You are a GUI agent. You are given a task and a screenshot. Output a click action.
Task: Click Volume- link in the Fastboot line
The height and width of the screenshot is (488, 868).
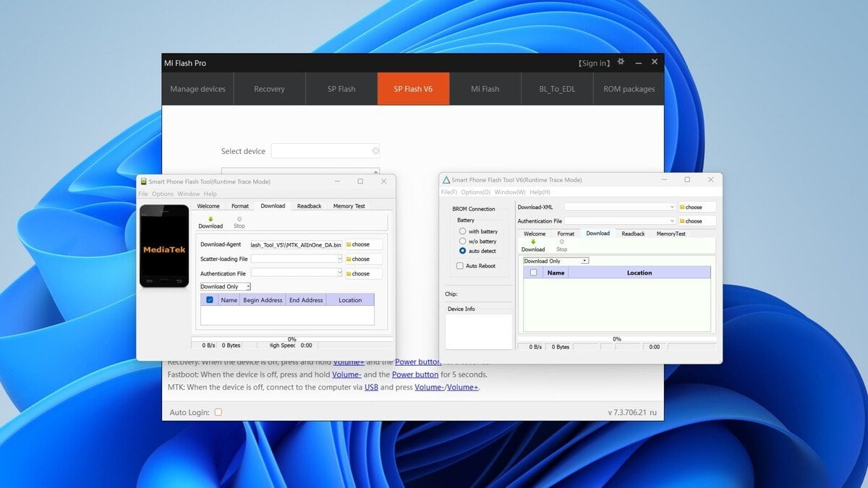tap(346, 374)
